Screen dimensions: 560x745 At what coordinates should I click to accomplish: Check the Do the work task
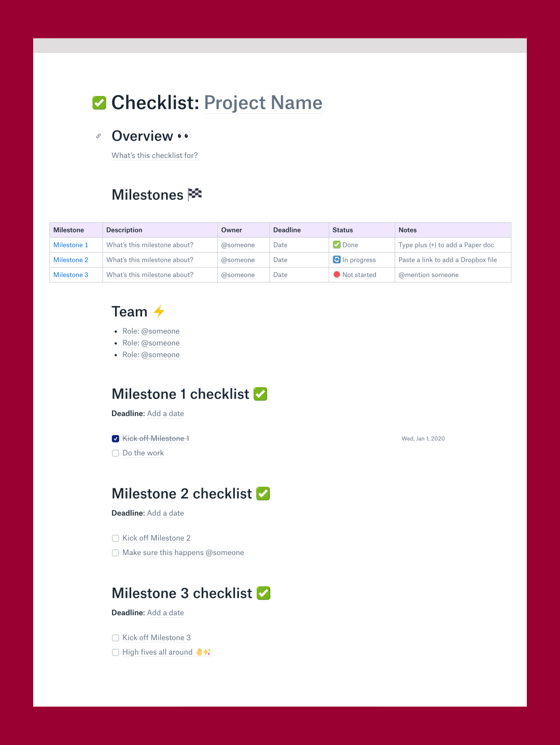click(116, 453)
